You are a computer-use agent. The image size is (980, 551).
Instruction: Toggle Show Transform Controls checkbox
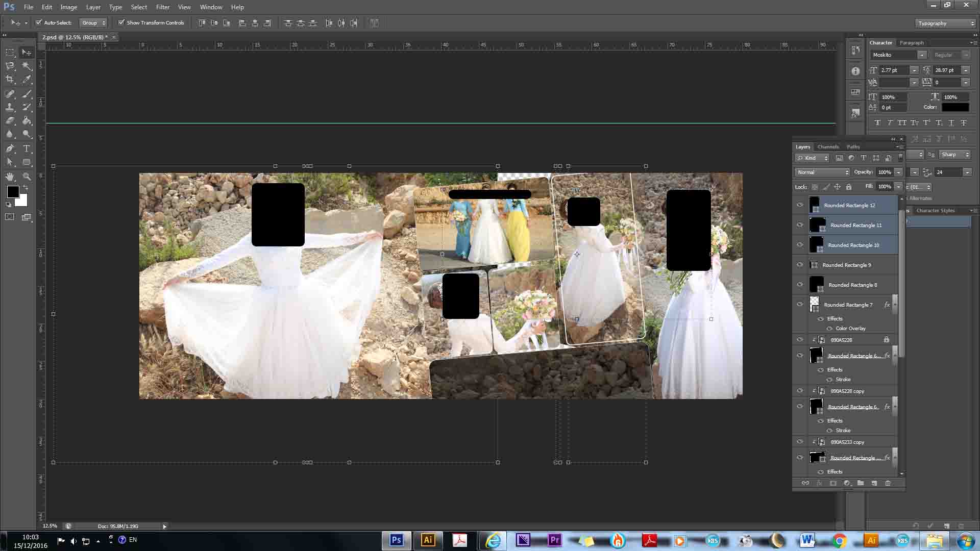(121, 22)
